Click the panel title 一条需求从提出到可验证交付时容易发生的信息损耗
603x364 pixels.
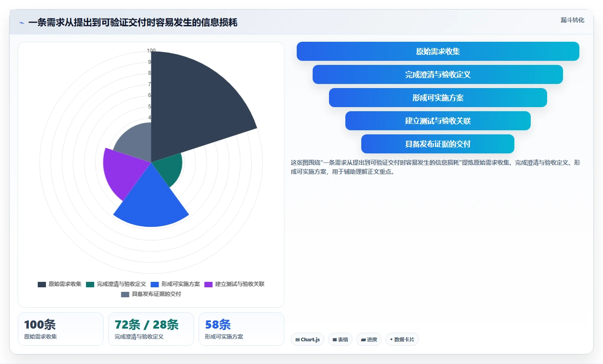pyautogui.click(x=133, y=23)
